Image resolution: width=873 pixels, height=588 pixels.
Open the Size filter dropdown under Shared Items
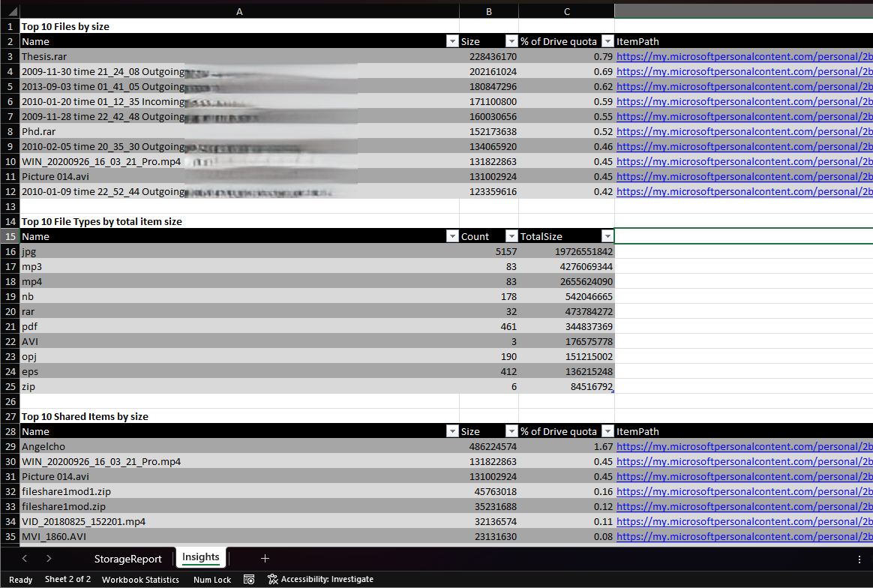pyautogui.click(x=511, y=431)
